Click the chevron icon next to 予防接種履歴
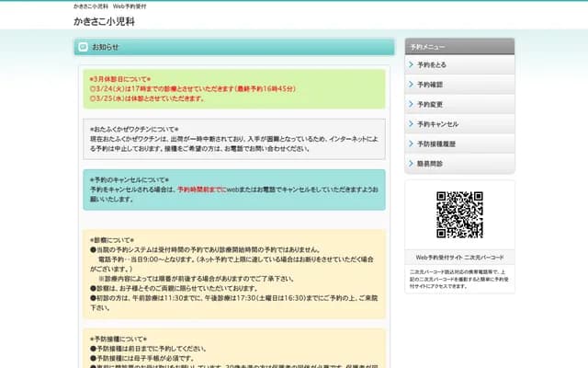This screenshot has width=588, height=368. coord(410,144)
